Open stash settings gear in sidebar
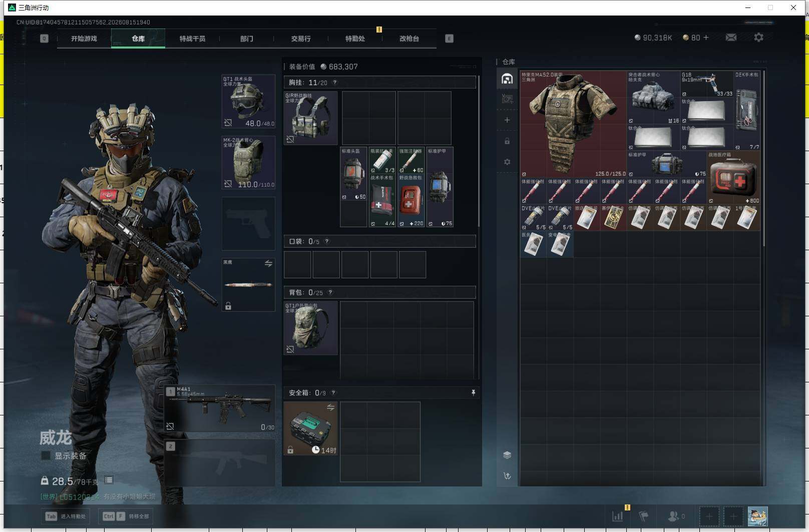Image resolution: width=809 pixels, height=532 pixels. (x=507, y=162)
